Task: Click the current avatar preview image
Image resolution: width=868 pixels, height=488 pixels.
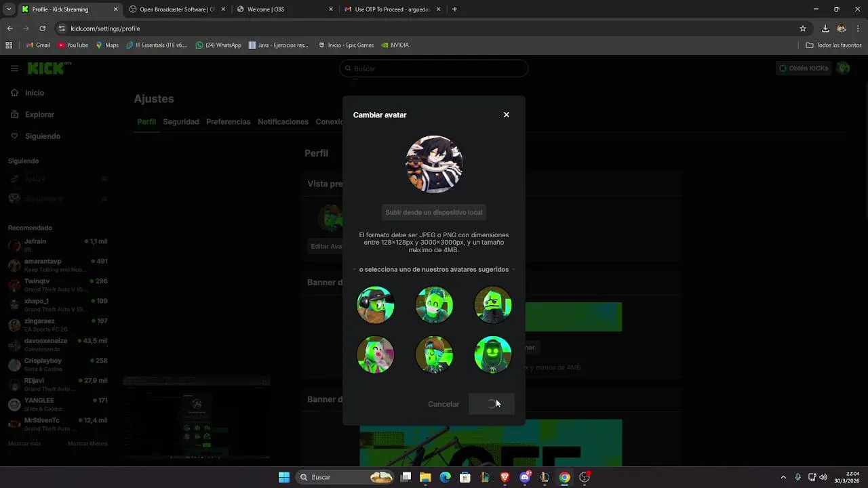Action: click(434, 164)
